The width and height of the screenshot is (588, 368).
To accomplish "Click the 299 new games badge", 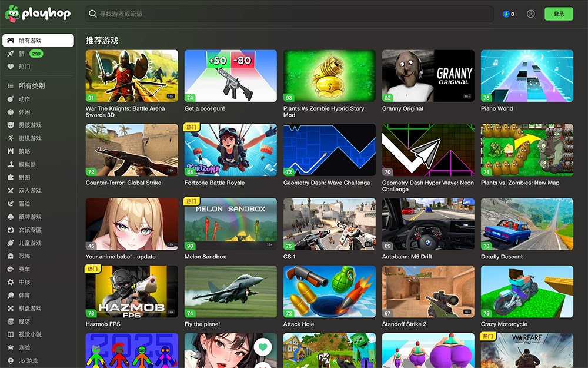I will tap(36, 54).
